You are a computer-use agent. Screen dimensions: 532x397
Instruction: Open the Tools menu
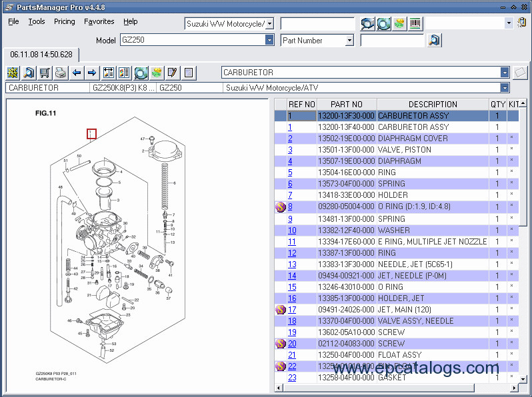click(x=37, y=22)
